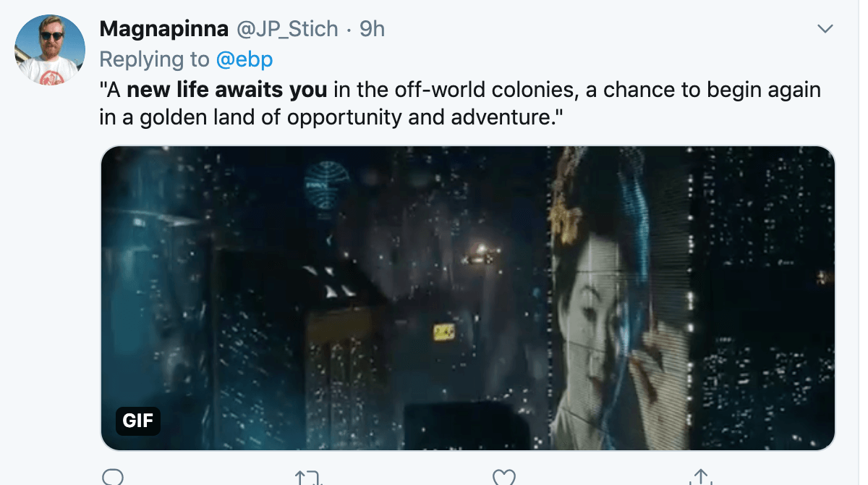Screen dimensions: 868x485
Task: Open the share tweet icon
Action: click(700, 478)
